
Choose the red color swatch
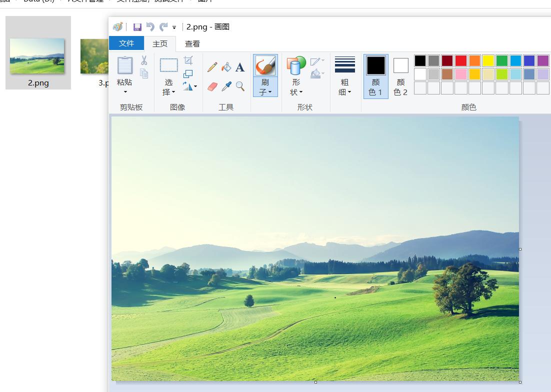461,61
